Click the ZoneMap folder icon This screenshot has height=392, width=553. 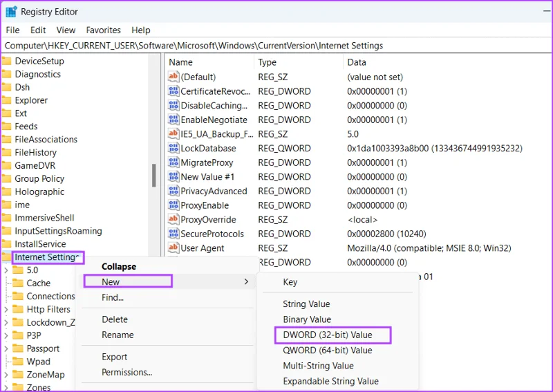(18, 374)
